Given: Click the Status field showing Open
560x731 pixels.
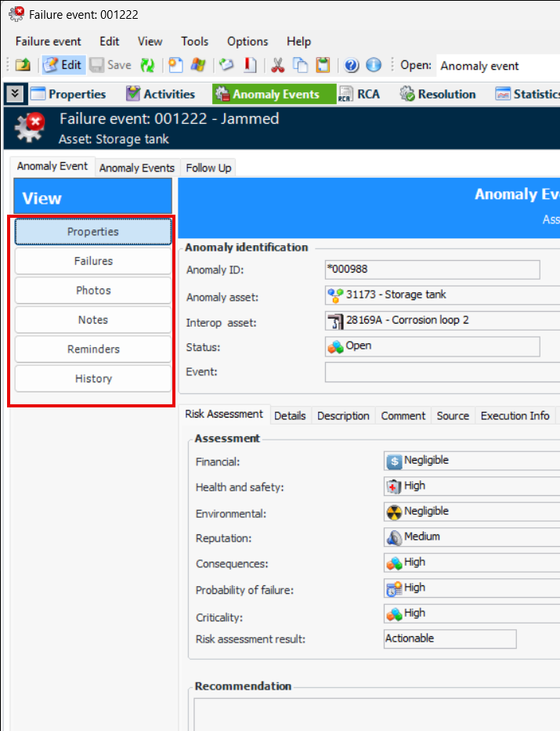Looking at the screenshot, I should coord(432,346).
